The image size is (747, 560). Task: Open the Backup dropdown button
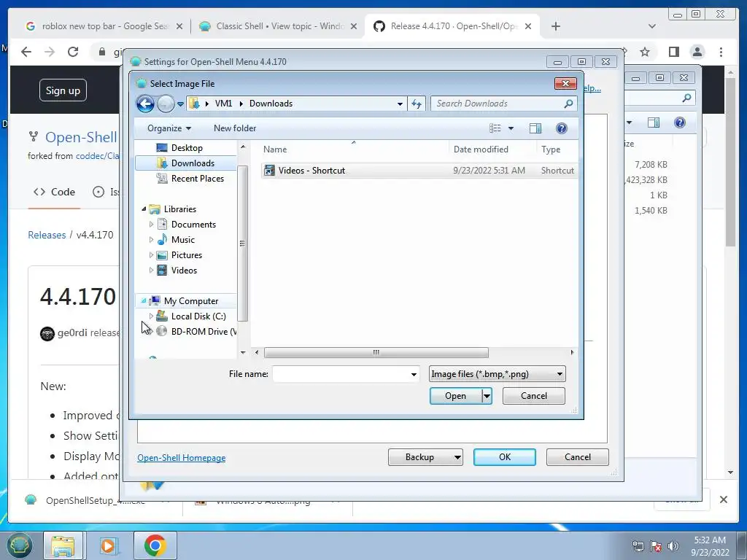(425, 457)
